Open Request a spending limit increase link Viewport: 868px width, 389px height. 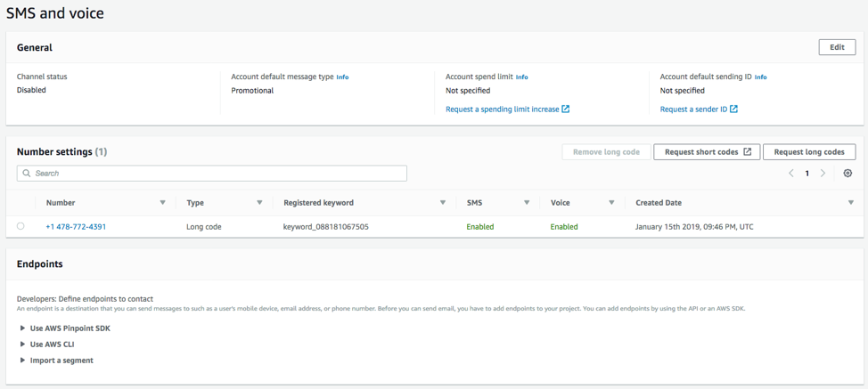pyautogui.click(x=502, y=109)
